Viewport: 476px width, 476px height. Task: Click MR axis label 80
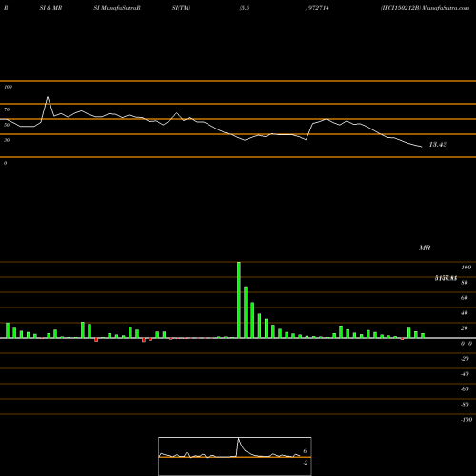coord(465,283)
